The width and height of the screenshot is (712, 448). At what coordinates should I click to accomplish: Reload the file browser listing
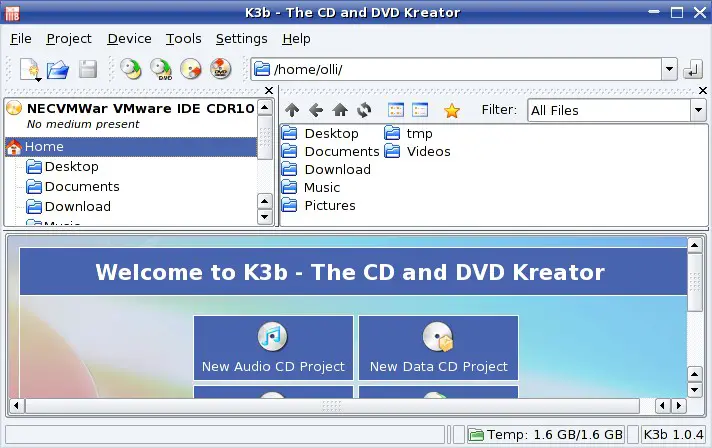tap(364, 110)
